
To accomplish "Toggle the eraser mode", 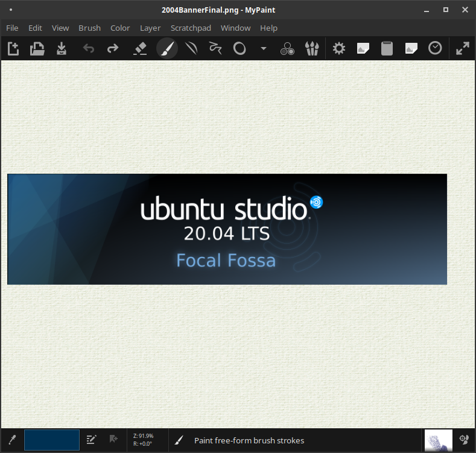I will tap(140, 48).
